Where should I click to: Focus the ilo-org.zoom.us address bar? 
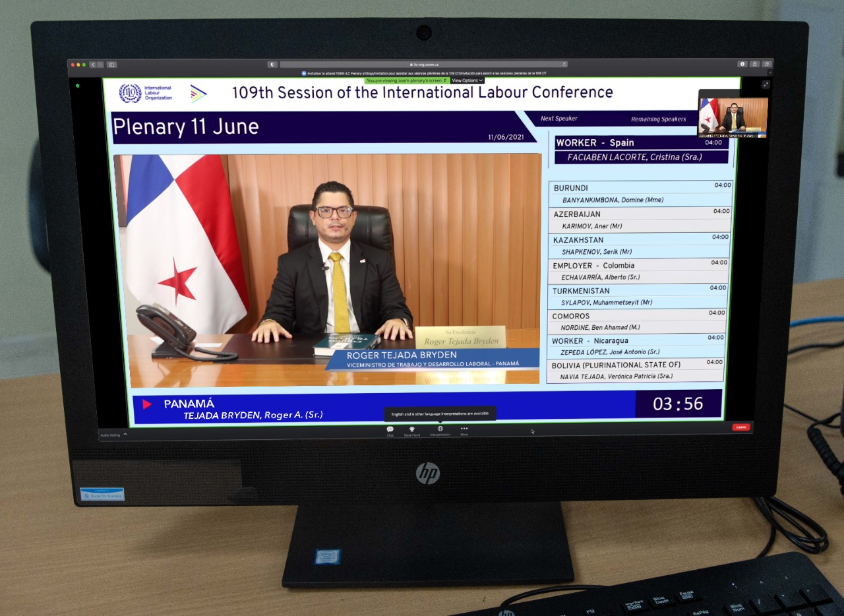(423, 65)
